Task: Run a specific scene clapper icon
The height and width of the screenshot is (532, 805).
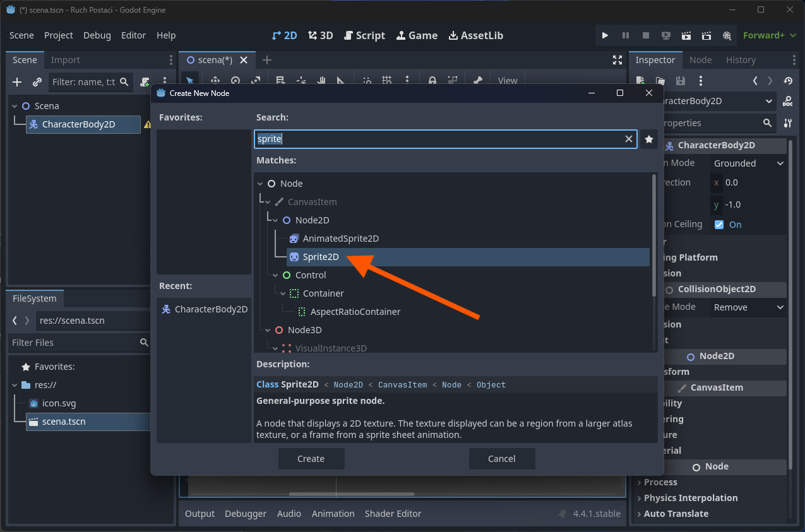Action: click(707, 35)
